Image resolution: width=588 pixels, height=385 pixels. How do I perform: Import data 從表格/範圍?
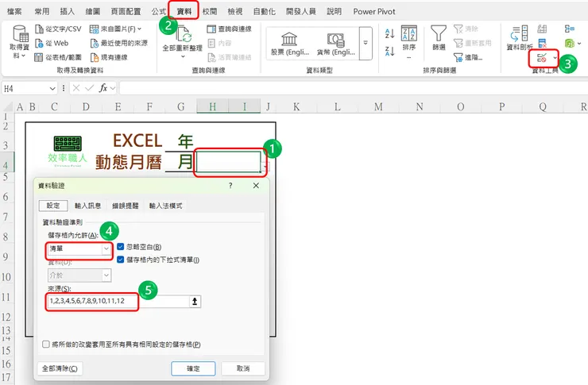point(58,57)
